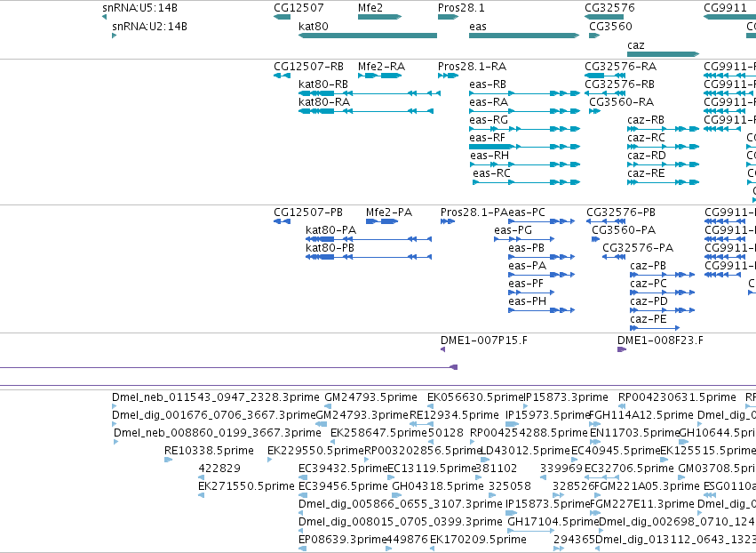Image resolution: width=756 pixels, height=553 pixels.
Task: Open the eas-RA transcript
Action: click(x=524, y=111)
